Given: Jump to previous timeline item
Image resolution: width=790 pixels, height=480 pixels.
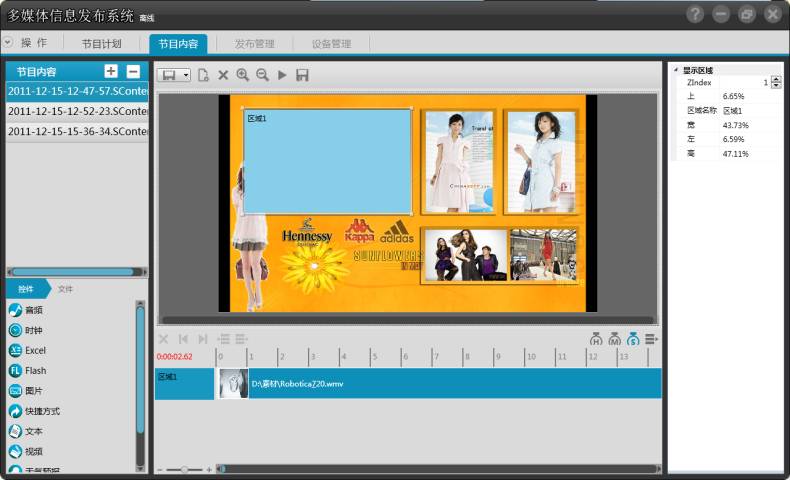Looking at the screenshot, I should point(183,339).
